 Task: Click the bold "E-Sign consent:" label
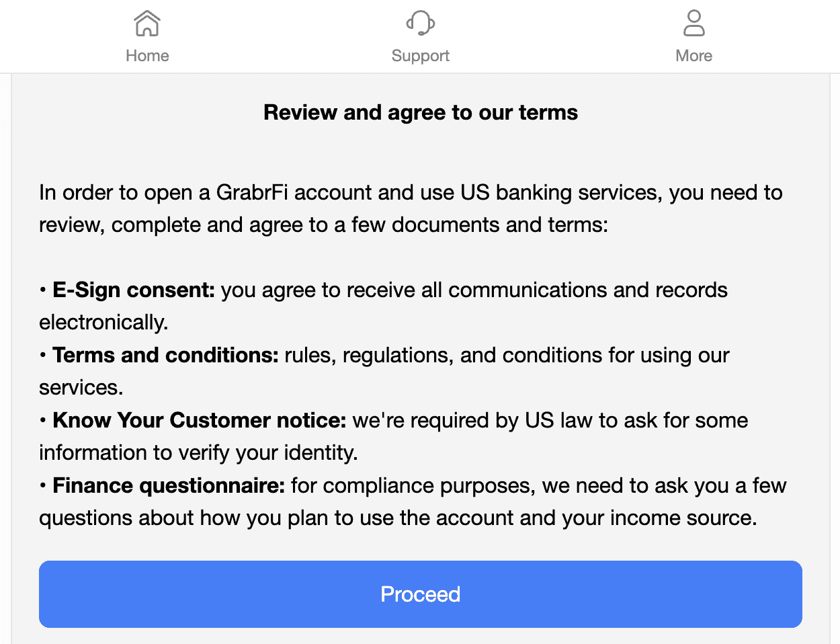(134, 290)
